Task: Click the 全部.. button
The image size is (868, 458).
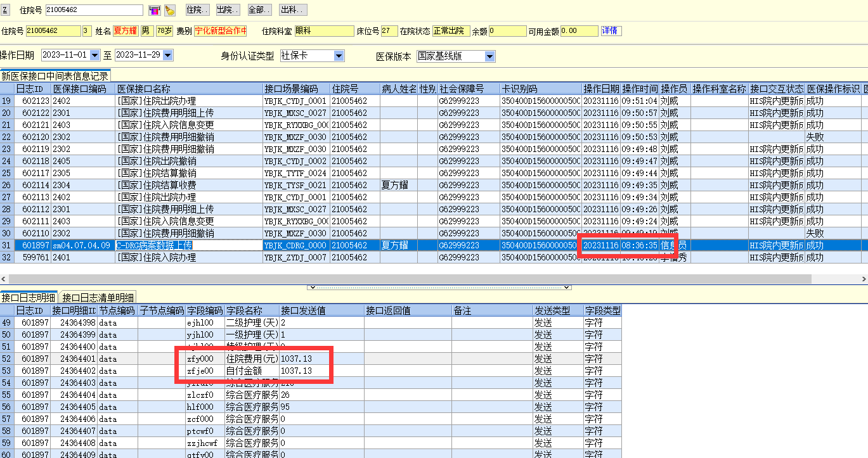Action: point(259,10)
